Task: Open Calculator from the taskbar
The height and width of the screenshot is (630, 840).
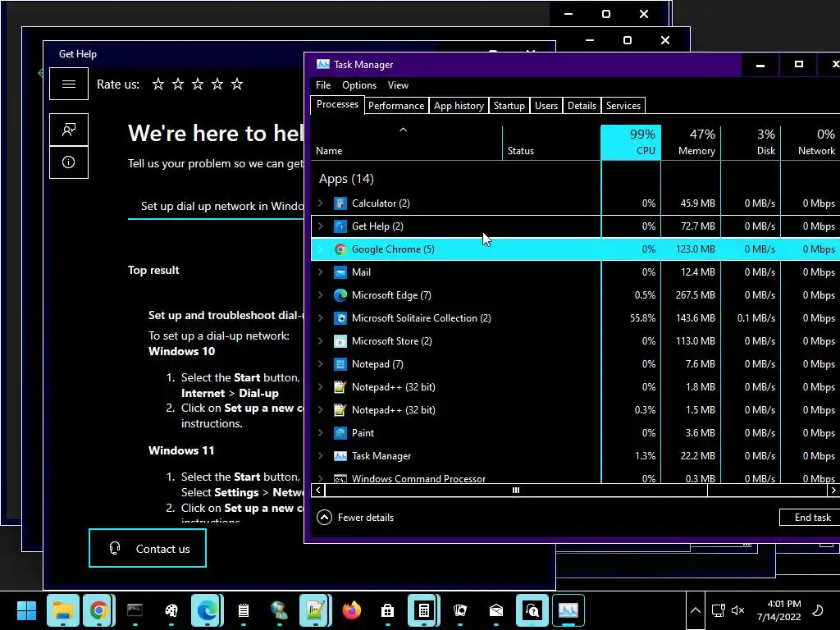Action: coord(423,610)
